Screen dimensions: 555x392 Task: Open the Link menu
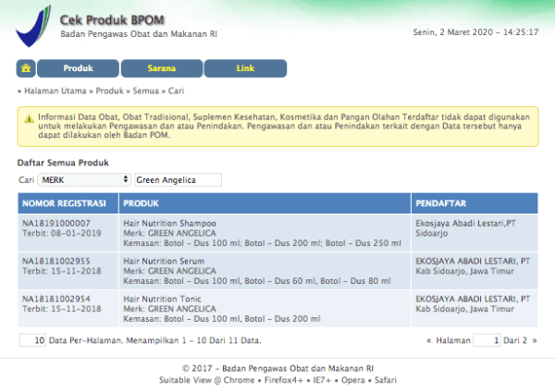pos(245,68)
